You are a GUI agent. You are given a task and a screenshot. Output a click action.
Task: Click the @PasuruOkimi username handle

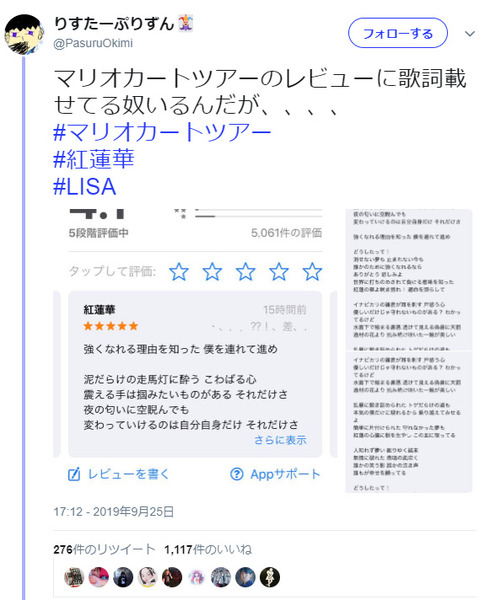(x=93, y=43)
